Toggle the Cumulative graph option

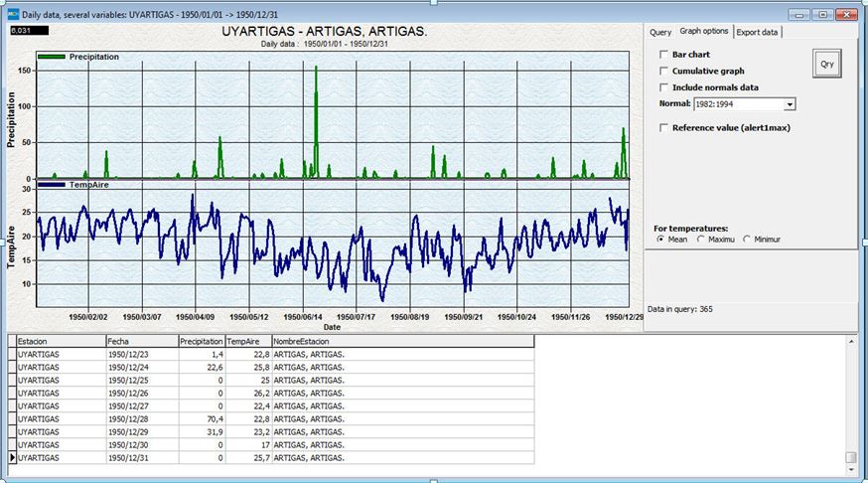pyautogui.click(x=664, y=71)
